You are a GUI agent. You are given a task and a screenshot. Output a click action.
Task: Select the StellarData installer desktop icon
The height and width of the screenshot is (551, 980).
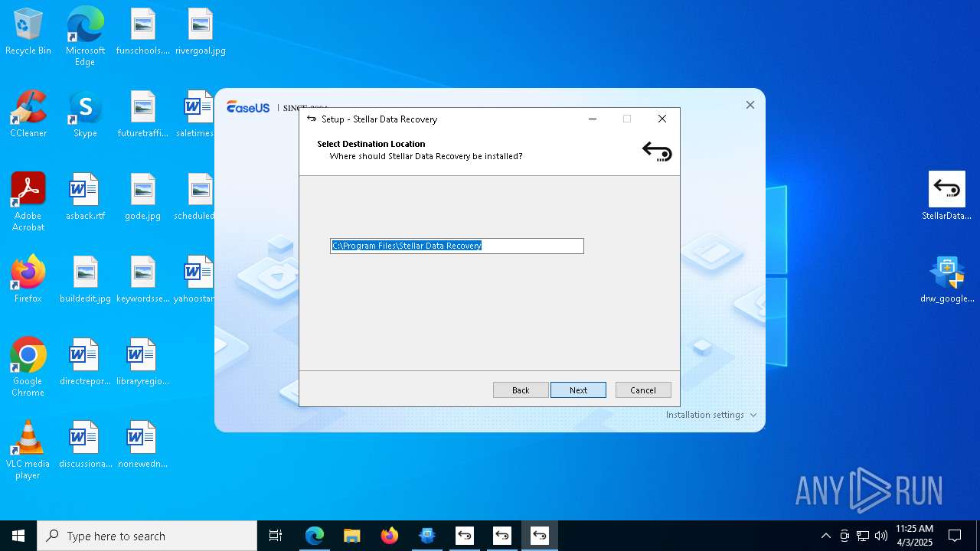coord(947,197)
